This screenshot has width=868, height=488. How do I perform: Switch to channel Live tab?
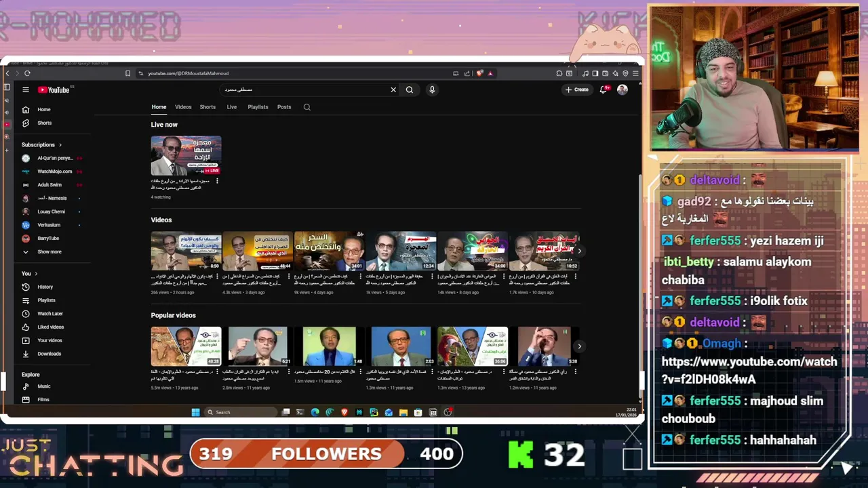tap(232, 107)
